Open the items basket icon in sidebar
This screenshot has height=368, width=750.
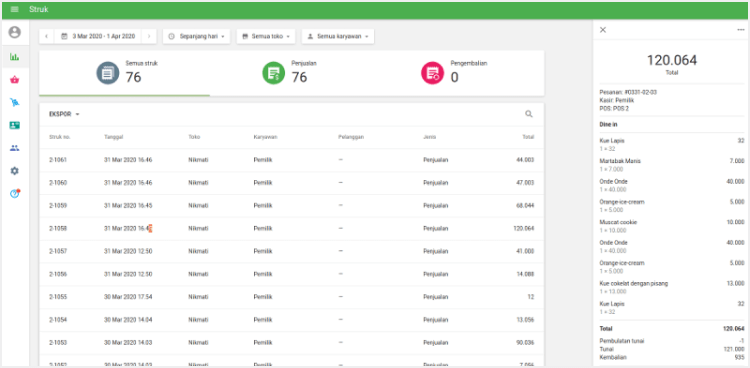click(x=15, y=80)
